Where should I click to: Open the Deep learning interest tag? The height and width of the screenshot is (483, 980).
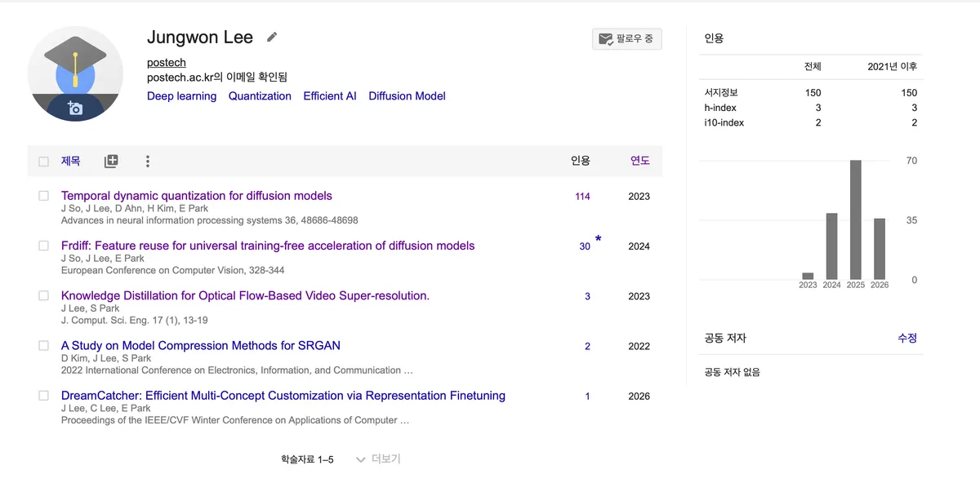pos(181,96)
